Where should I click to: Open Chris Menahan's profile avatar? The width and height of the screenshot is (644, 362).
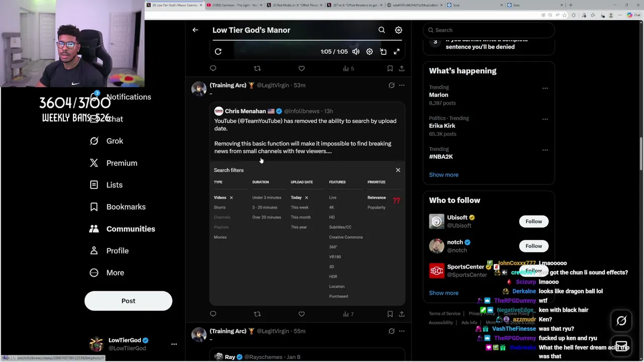(x=218, y=111)
